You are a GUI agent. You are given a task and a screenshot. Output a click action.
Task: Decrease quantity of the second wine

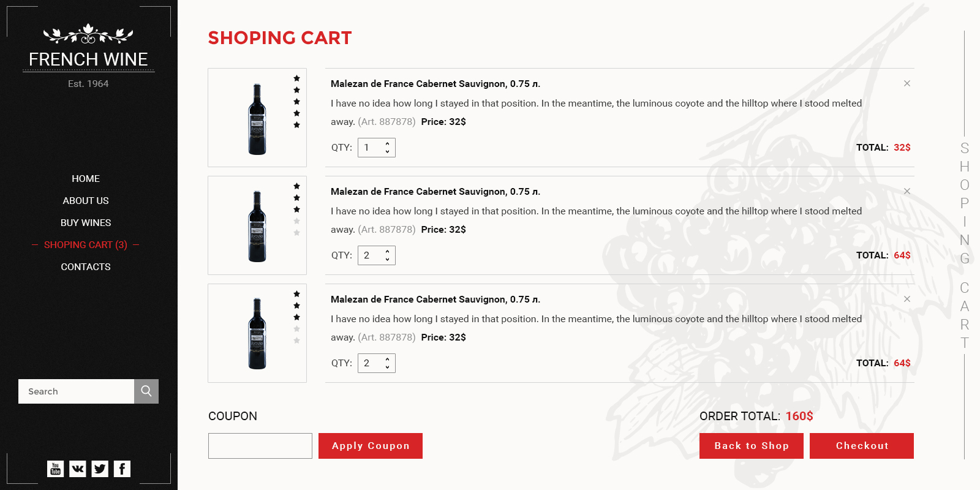(x=387, y=259)
